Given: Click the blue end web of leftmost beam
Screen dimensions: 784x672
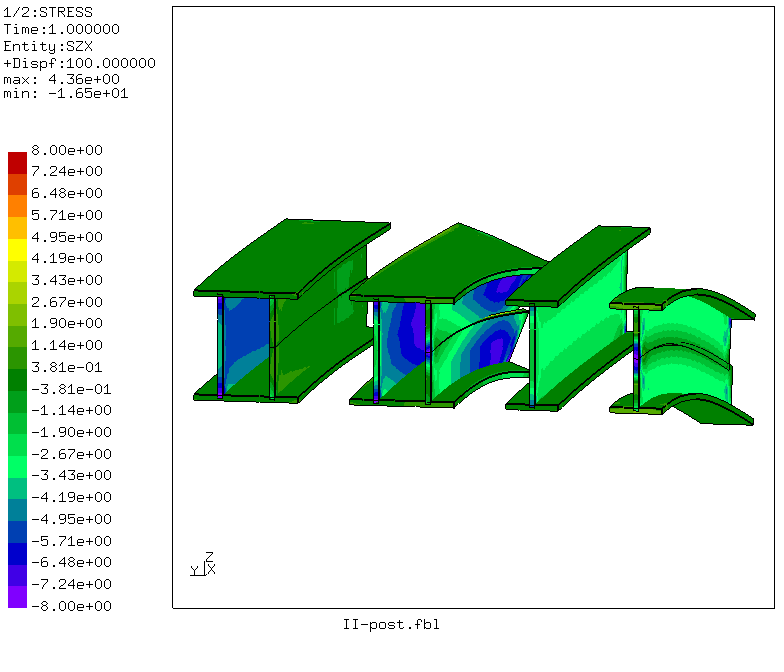Looking at the screenshot, I should [x=246, y=342].
